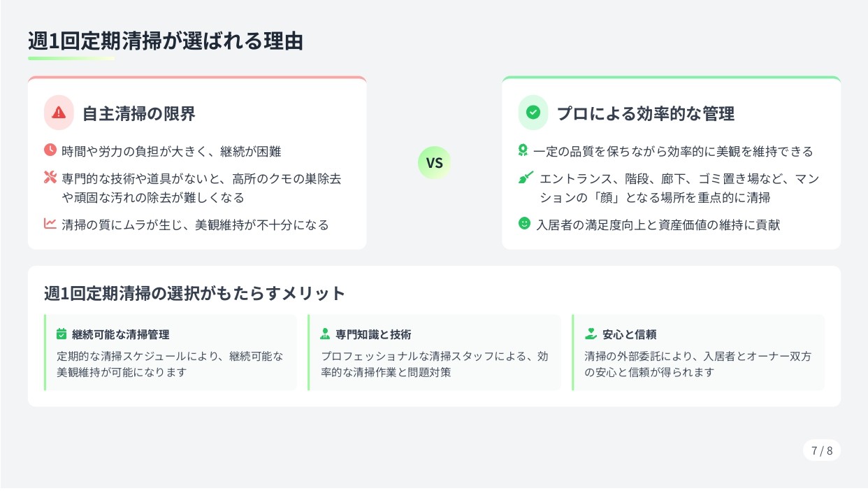Viewport: 868px width, 491px height.
Task: Click the broom icon beside エントランス
Action: point(526,178)
